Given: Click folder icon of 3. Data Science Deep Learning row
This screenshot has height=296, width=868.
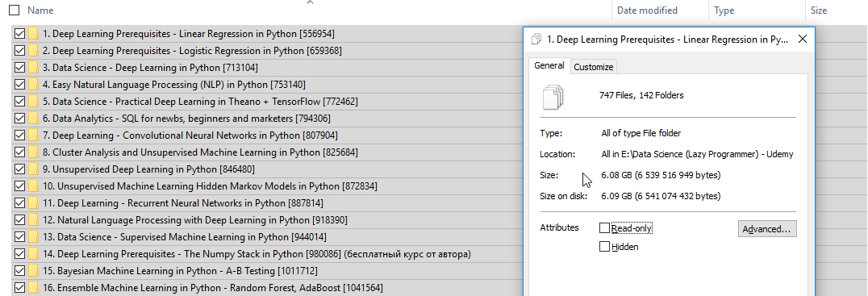Looking at the screenshot, I should (x=33, y=68).
